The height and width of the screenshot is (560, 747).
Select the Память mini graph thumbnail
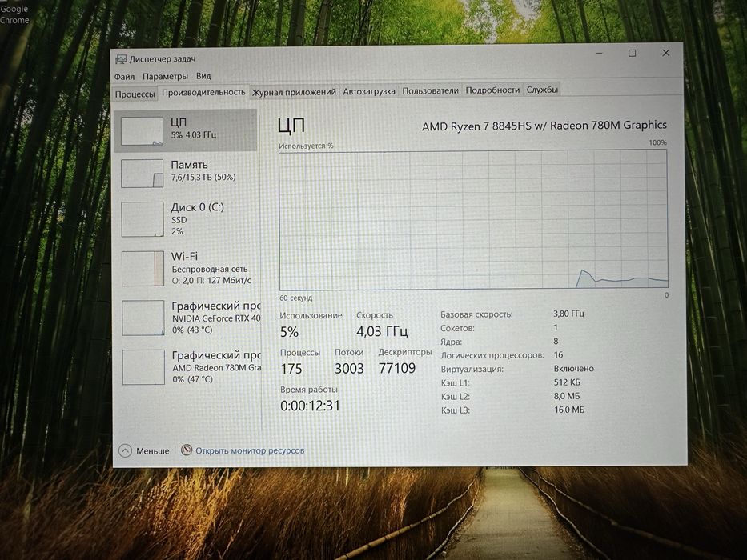tap(142, 174)
